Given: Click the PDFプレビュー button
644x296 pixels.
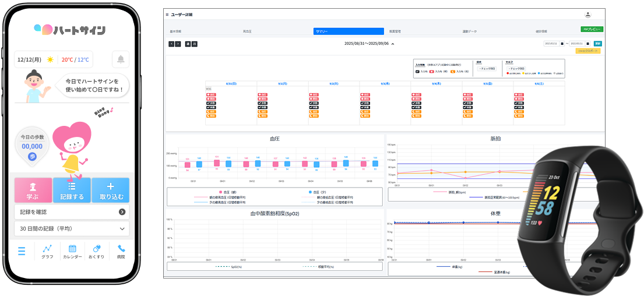Looking at the screenshot, I should (x=592, y=29).
